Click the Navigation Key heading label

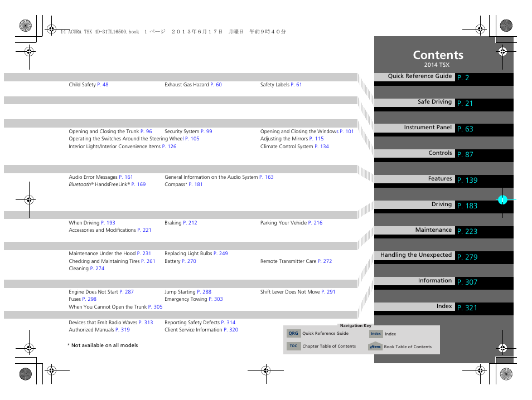tap(356, 326)
